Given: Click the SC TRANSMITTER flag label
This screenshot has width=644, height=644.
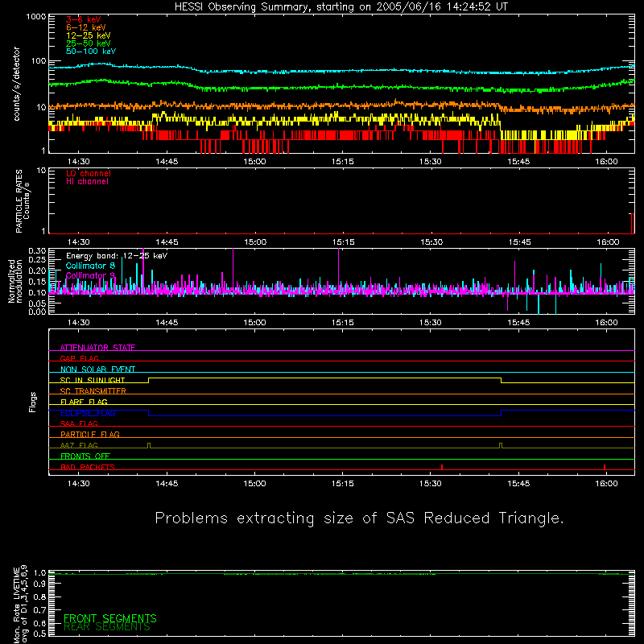Looking at the screenshot, I should (93, 391).
